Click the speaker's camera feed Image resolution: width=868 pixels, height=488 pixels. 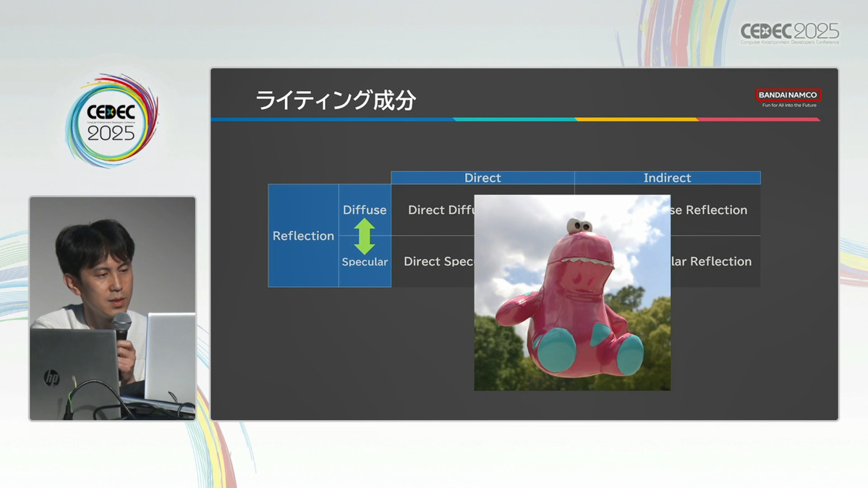click(x=112, y=308)
